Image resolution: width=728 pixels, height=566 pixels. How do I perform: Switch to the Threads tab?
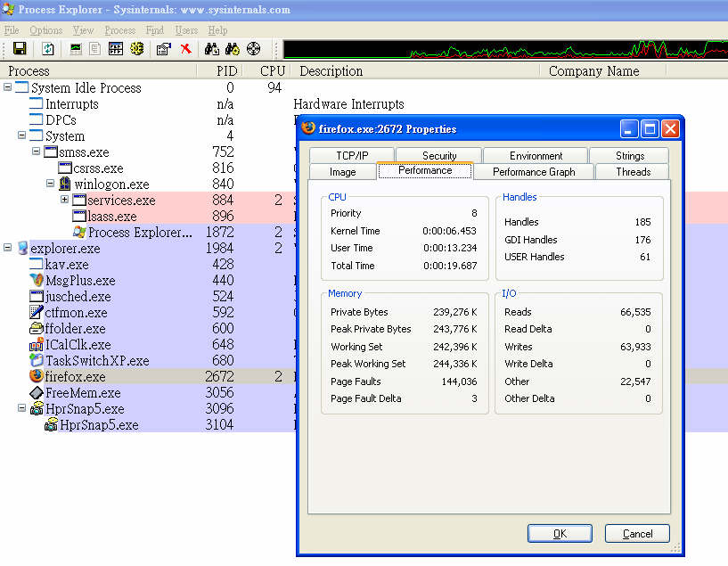click(x=633, y=172)
